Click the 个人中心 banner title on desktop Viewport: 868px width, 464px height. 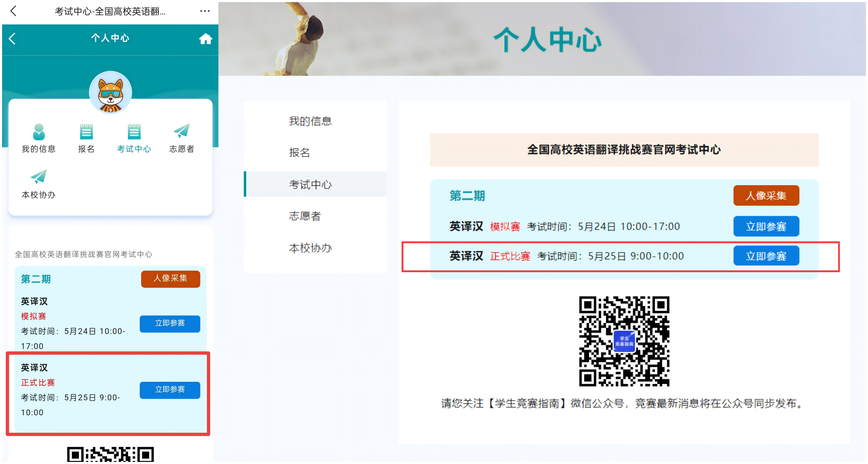(x=547, y=40)
